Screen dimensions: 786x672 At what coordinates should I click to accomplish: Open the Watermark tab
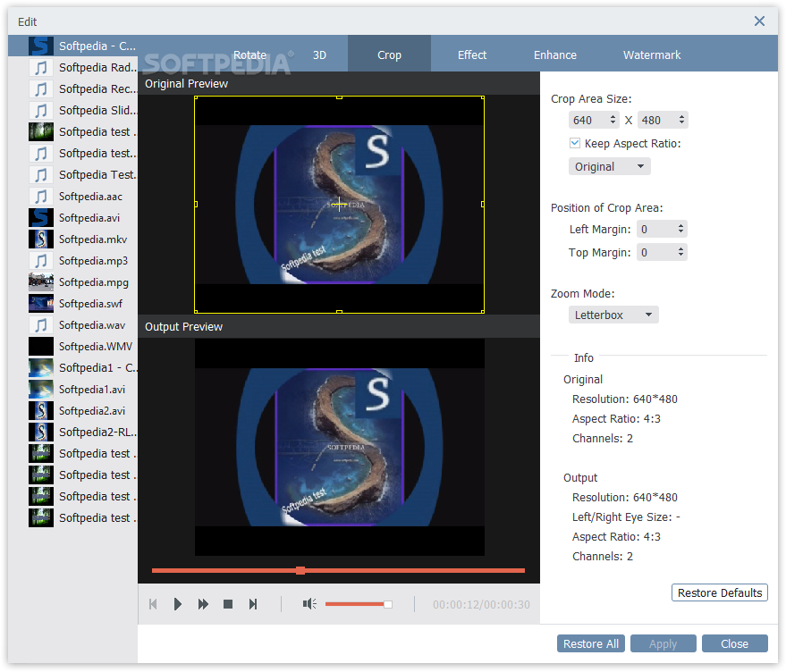coord(652,55)
